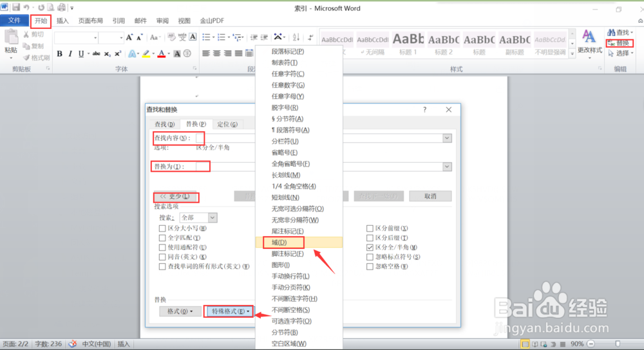Image resolution: width=644 pixels, height=350 pixels.
Task: Switch to the Find tab in dialog
Action: [164, 124]
